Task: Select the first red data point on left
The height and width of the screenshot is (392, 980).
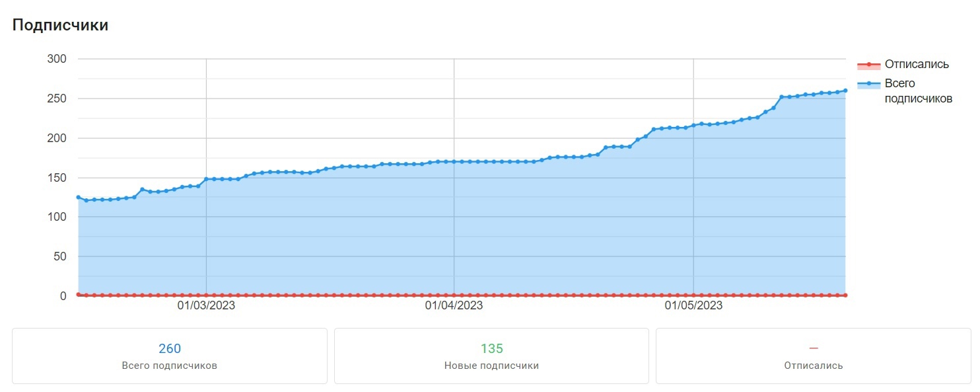Action: coord(79,295)
